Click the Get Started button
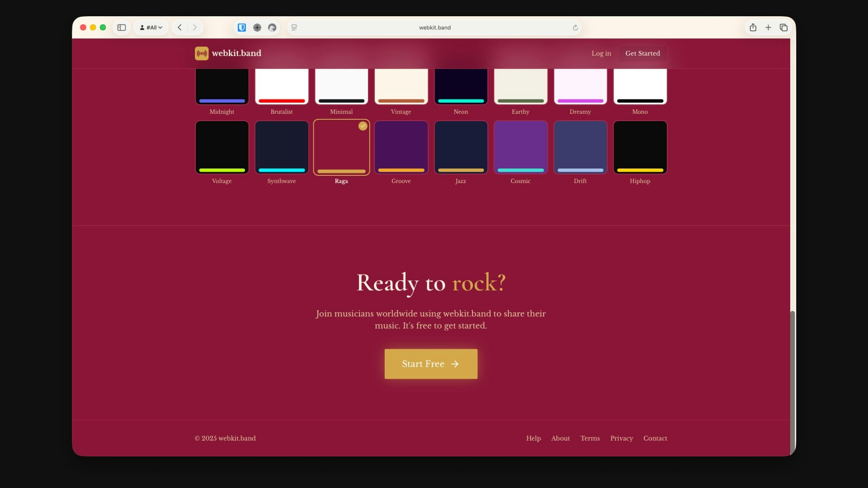This screenshot has width=868, height=488. [643, 53]
